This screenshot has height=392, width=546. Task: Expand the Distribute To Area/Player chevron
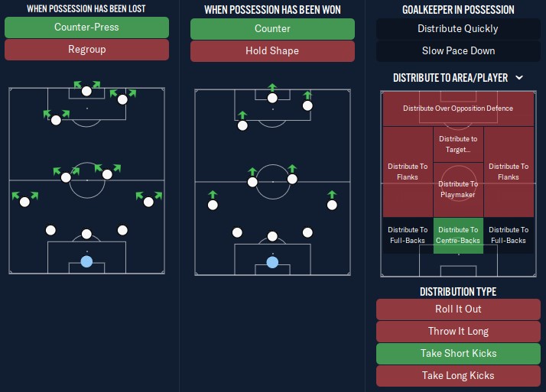[x=519, y=78]
